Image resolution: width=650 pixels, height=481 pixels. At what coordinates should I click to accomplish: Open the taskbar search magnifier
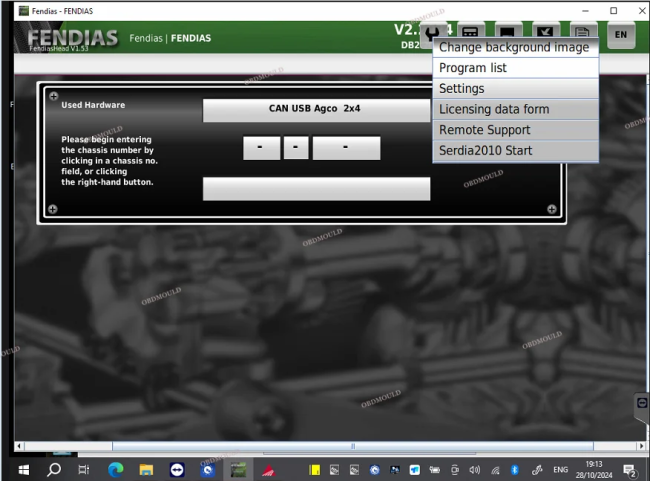(x=54, y=469)
